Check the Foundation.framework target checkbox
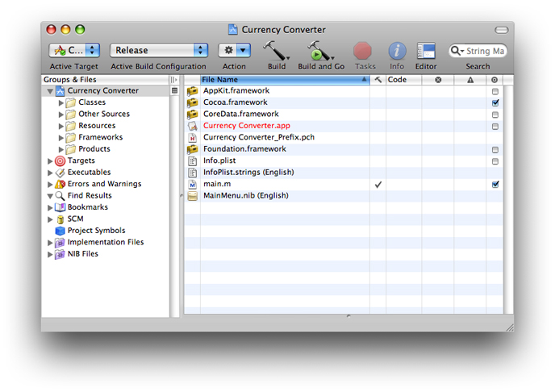This screenshot has height=392, width=555. [x=495, y=150]
